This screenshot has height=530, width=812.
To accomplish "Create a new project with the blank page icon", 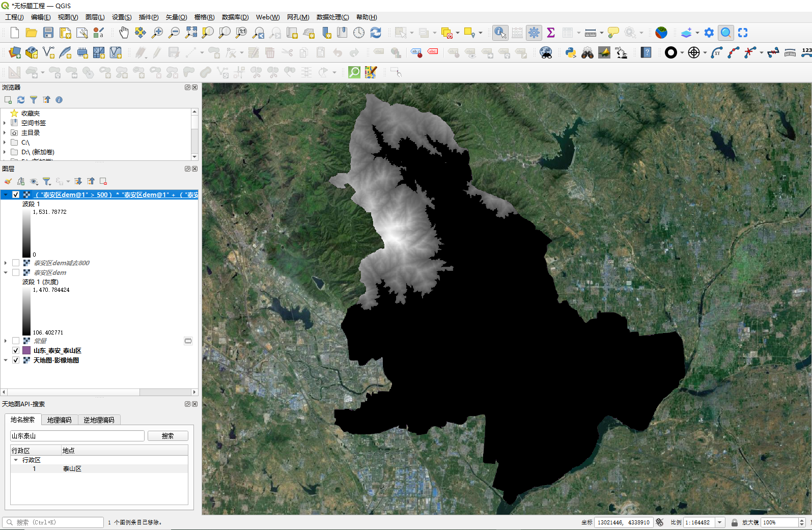I will pyautogui.click(x=15, y=33).
